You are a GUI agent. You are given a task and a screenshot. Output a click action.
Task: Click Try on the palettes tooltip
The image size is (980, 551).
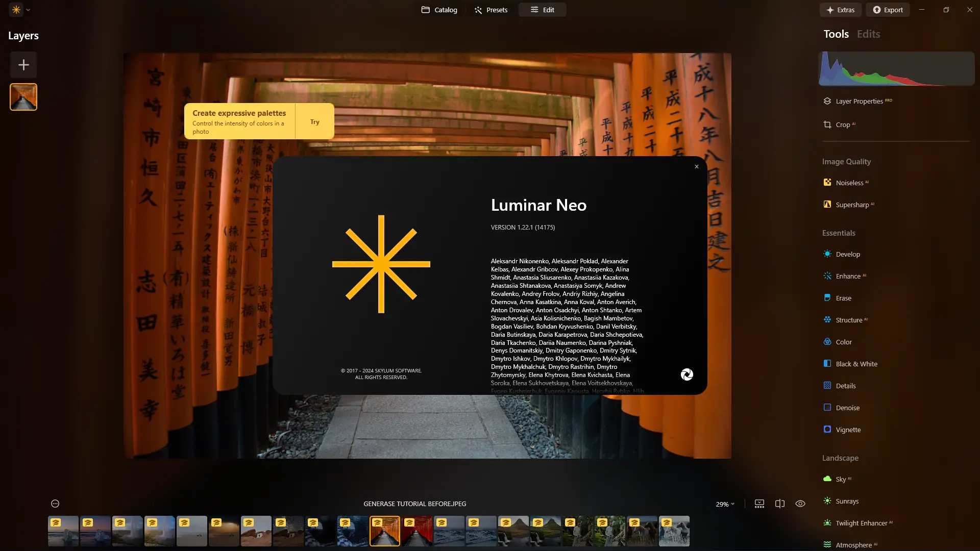(314, 122)
